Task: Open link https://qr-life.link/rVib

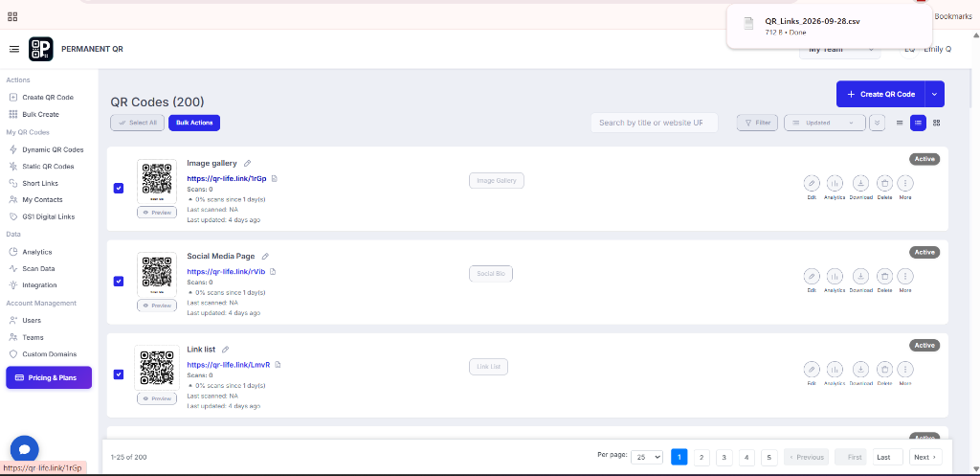Action: click(226, 271)
